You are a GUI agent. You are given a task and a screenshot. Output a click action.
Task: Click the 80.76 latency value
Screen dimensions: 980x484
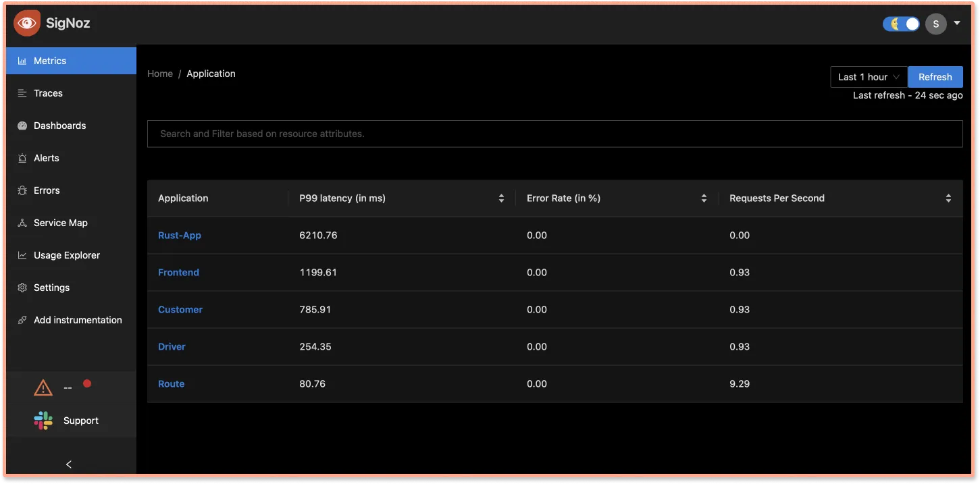(313, 384)
